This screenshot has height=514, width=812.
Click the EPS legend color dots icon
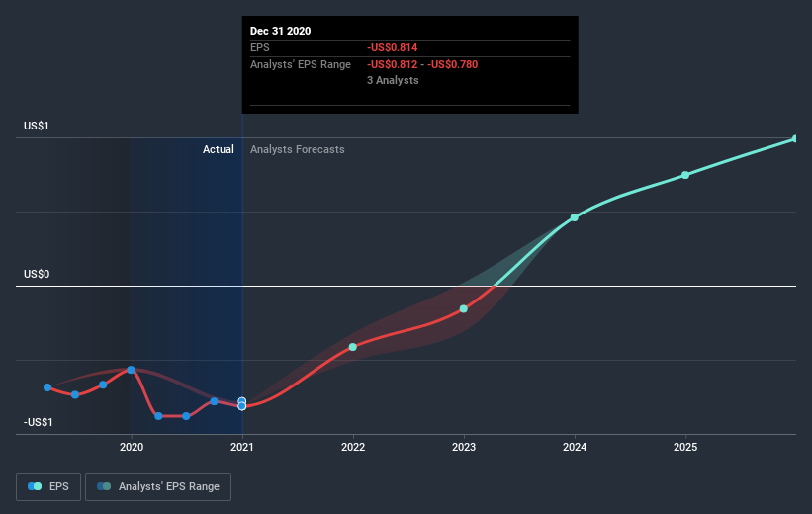[x=35, y=486]
